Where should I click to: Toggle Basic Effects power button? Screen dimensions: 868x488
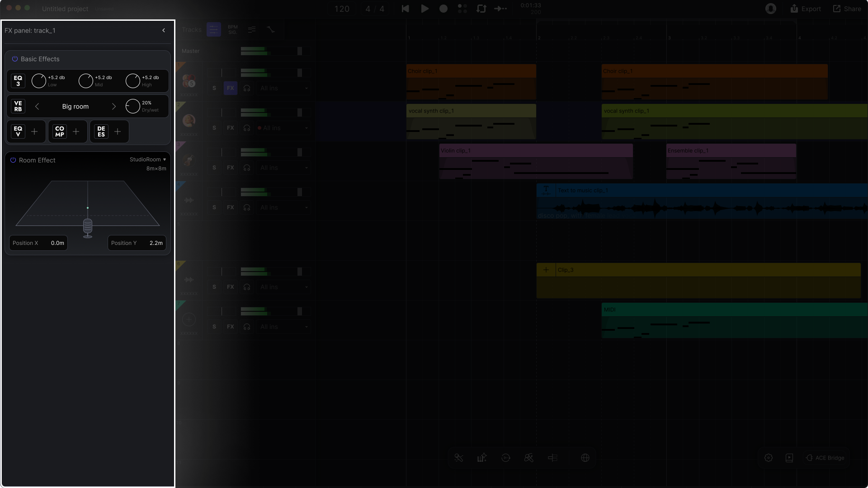tap(15, 59)
